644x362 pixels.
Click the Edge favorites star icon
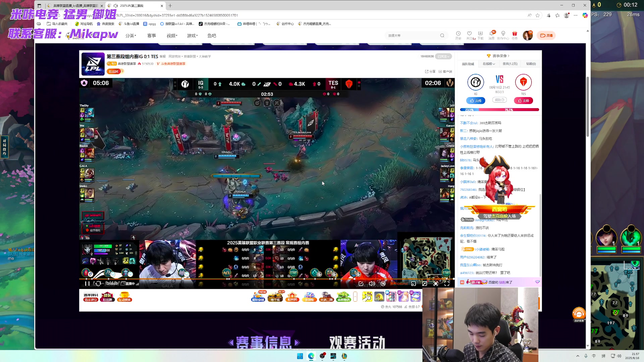tap(538, 15)
